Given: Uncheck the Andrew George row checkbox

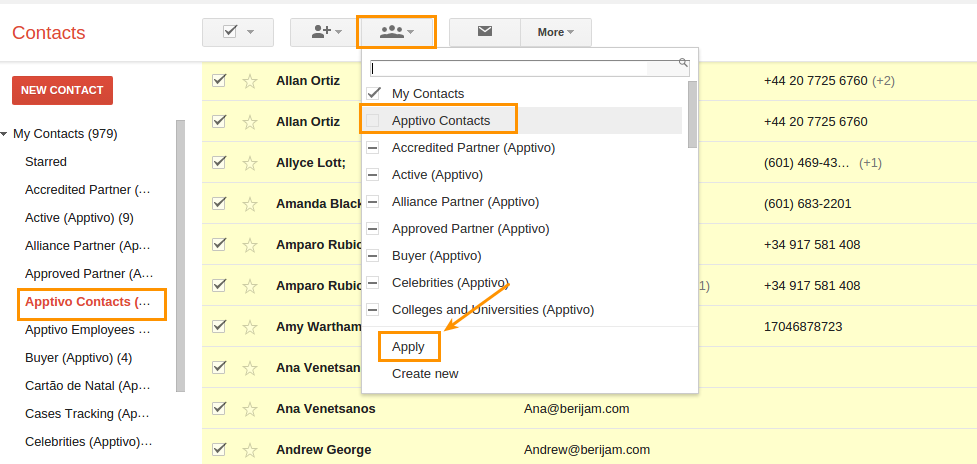Looking at the screenshot, I should [220, 449].
